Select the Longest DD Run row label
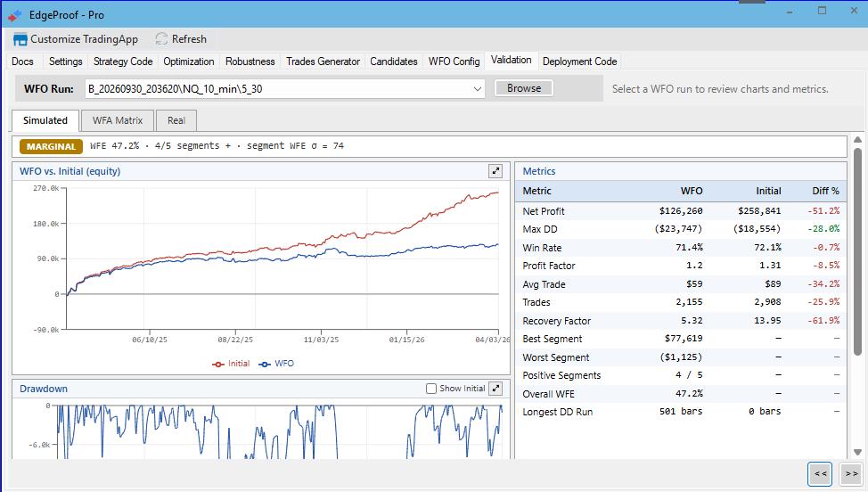Screen dimensions: 868x492 coord(558,412)
